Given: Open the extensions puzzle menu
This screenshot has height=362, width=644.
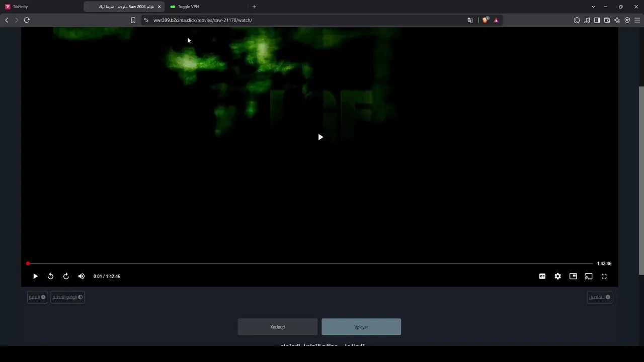Looking at the screenshot, I should pyautogui.click(x=577, y=20).
